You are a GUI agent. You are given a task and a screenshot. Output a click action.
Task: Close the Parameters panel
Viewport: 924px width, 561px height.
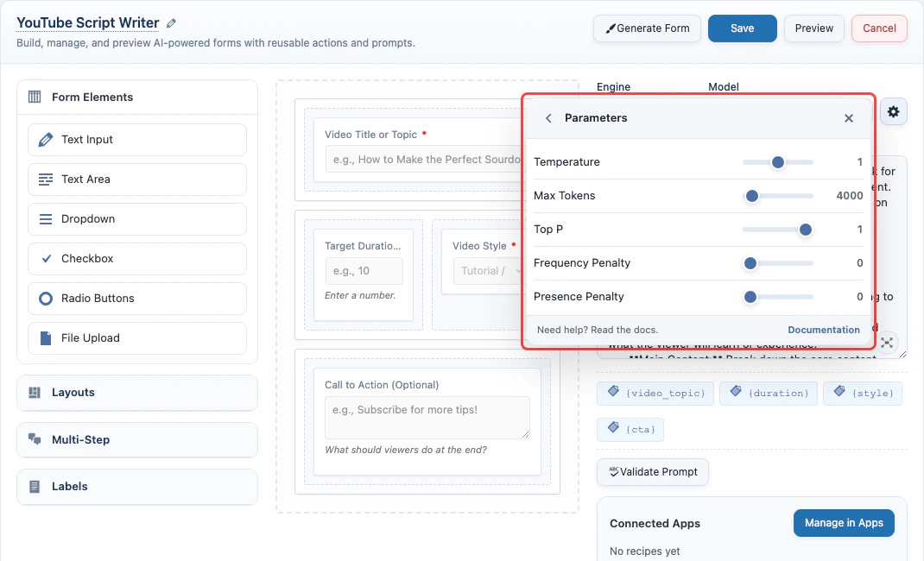(848, 118)
